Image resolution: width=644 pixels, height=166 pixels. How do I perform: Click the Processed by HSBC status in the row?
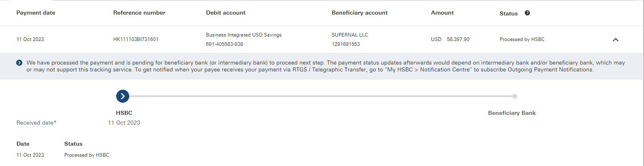point(522,39)
